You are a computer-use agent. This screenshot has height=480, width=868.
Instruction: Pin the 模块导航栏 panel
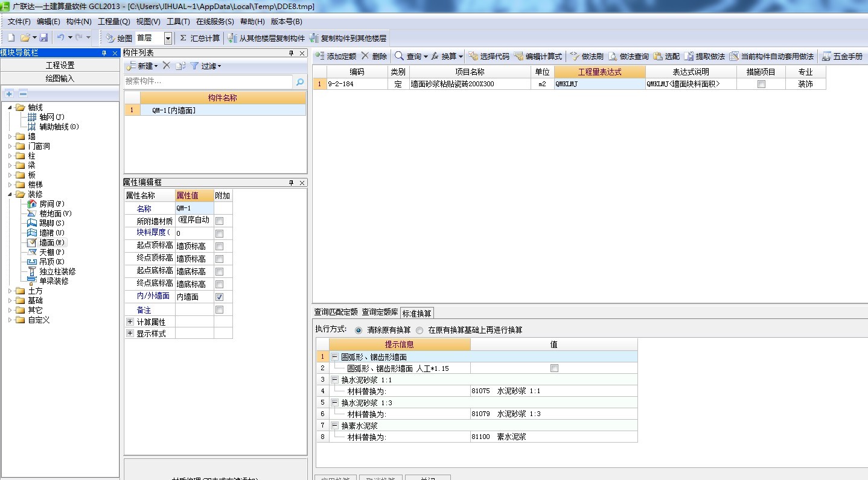click(x=104, y=53)
